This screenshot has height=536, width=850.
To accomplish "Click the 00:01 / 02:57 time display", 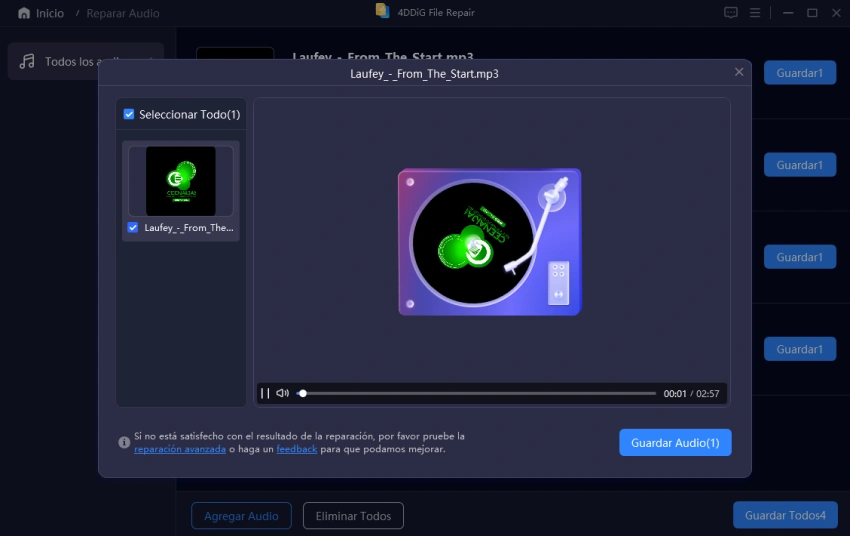I will pyautogui.click(x=691, y=393).
